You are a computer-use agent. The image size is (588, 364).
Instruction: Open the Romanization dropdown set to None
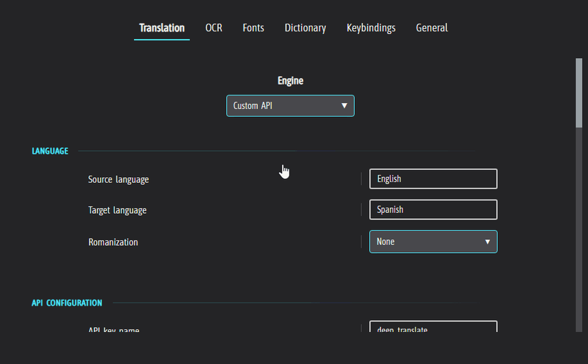pyautogui.click(x=433, y=242)
